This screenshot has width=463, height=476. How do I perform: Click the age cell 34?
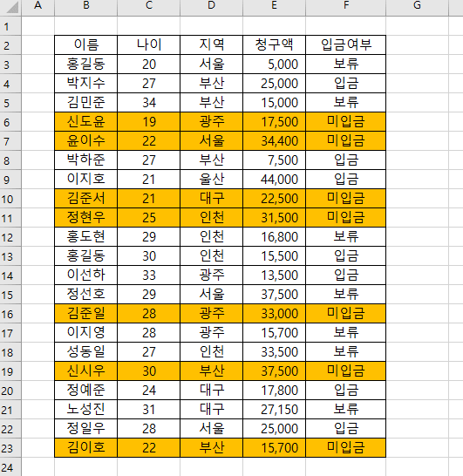(149, 103)
